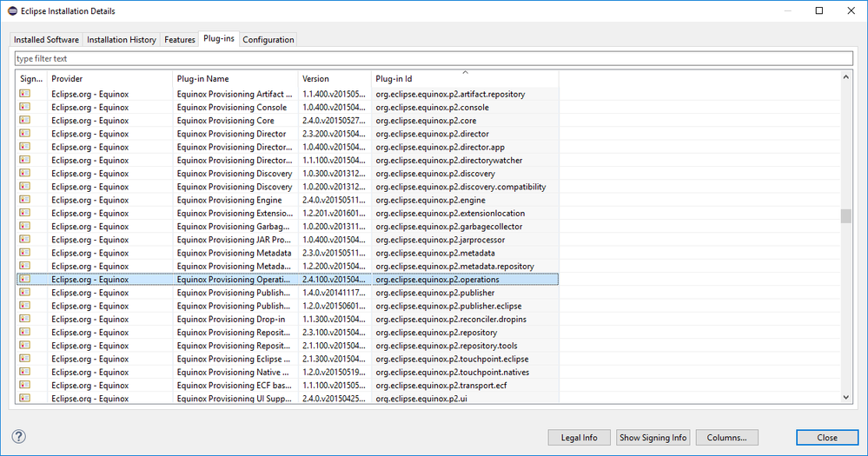
Task: Click signed icon for org.eclipse.equinox.p2.operations row
Action: pos(24,280)
